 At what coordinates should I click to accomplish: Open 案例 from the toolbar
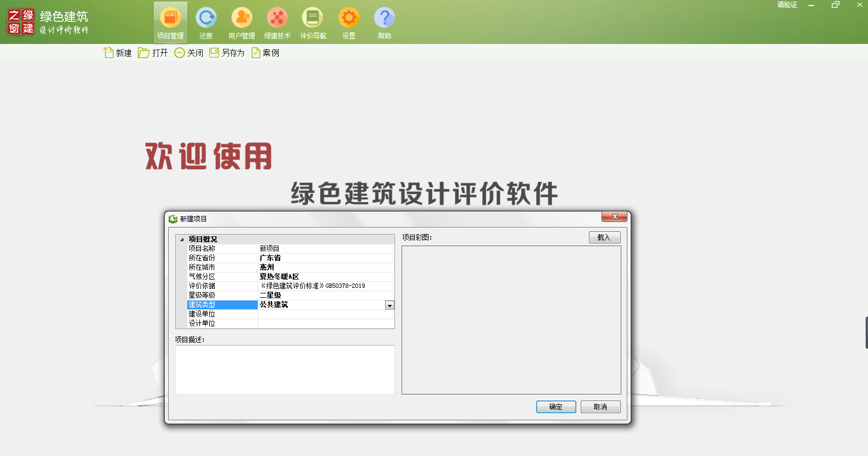pyautogui.click(x=265, y=53)
